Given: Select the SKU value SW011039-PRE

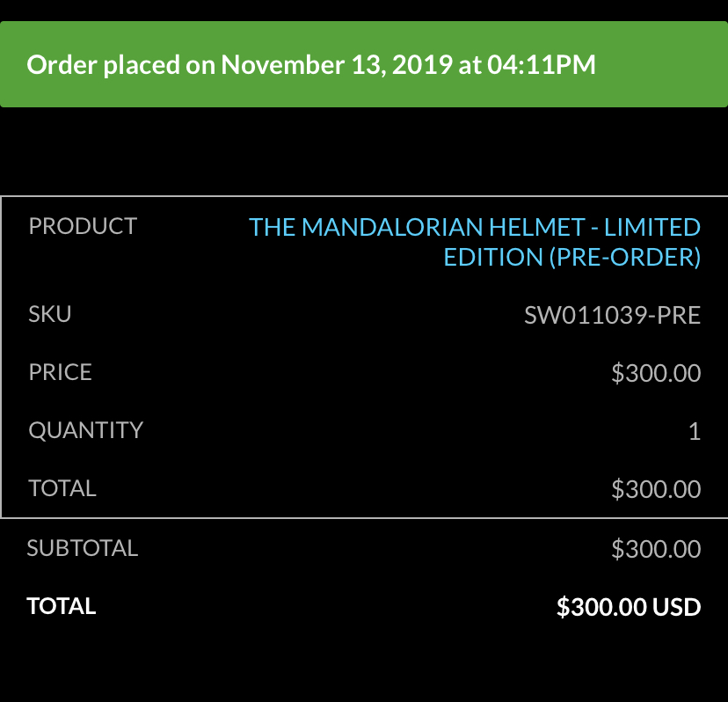Looking at the screenshot, I should (x=613, y=315).
